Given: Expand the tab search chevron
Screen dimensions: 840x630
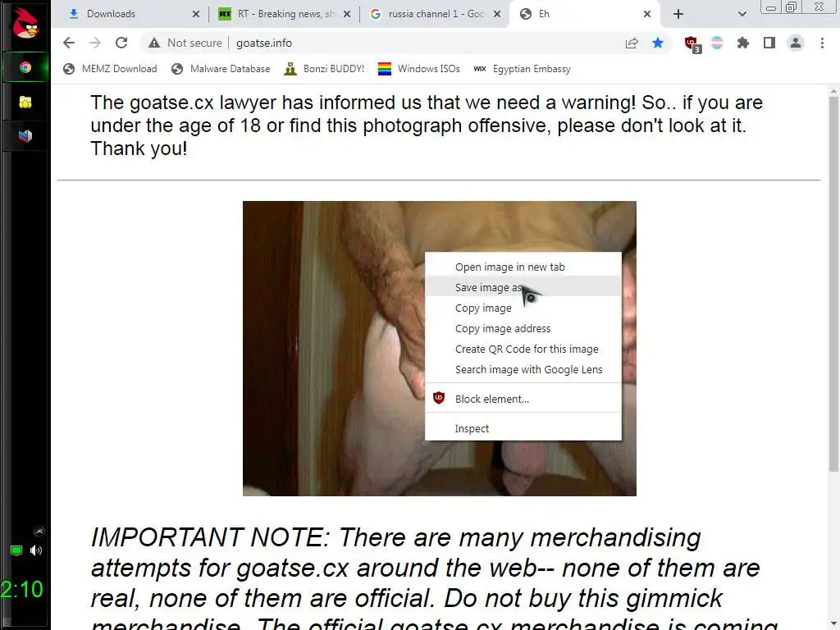Looking at the screenshot, I should tap(742, 14).
